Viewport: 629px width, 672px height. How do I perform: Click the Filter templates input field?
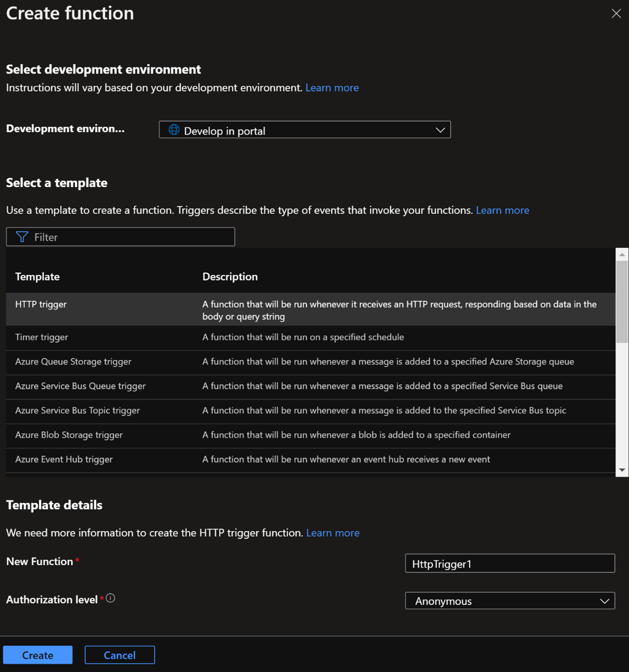[120, 237]
